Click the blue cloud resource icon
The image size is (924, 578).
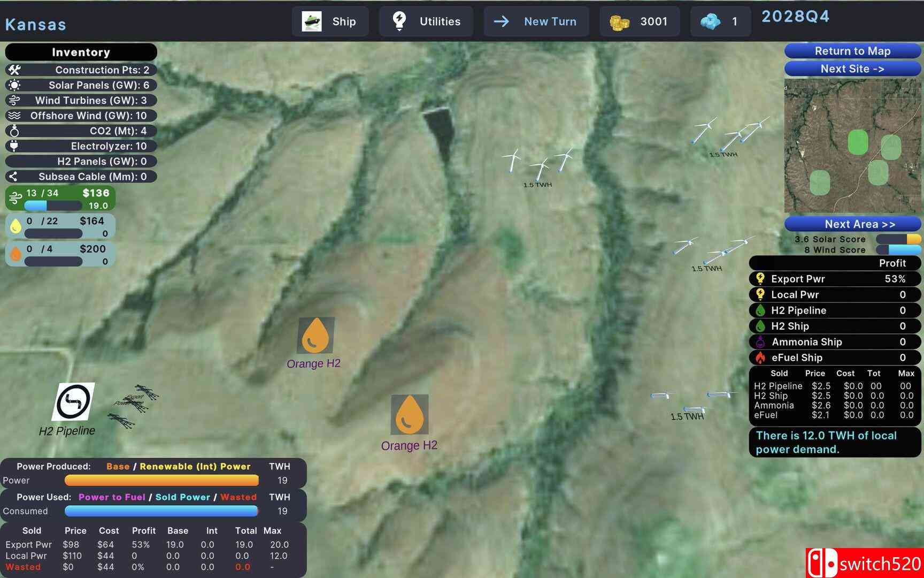click(x=710, y=22)
